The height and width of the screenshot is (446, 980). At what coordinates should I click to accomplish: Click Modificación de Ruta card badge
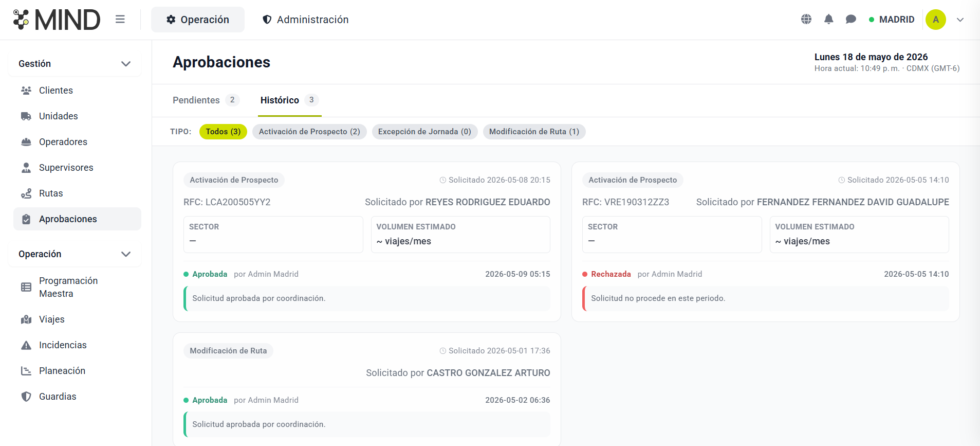point(228,351)
